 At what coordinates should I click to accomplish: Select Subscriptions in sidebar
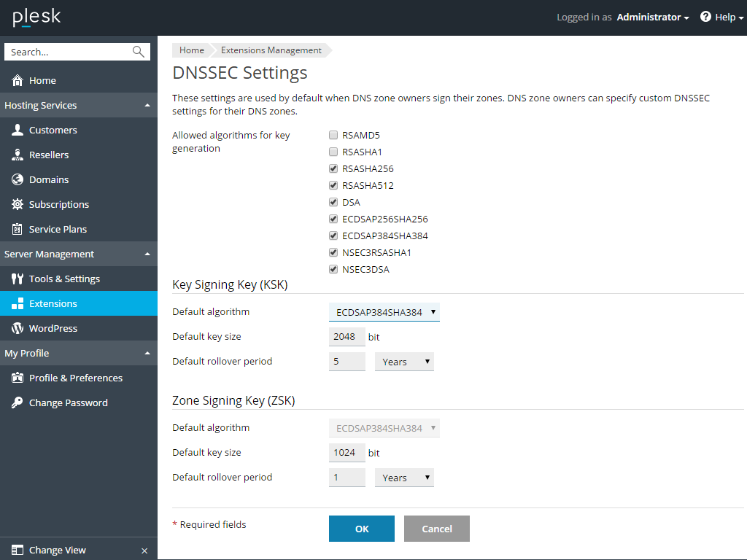(58, 204)
